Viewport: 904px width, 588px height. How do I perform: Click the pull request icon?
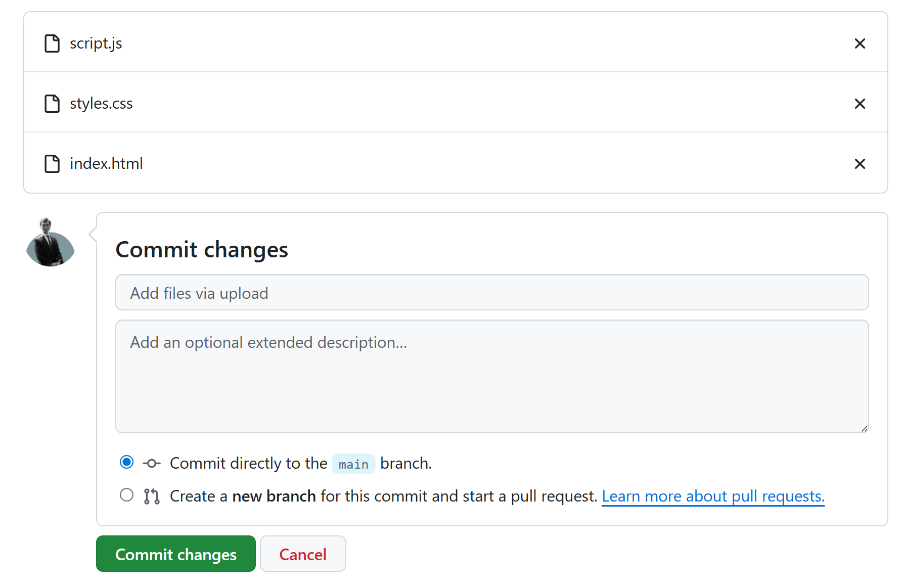tap(152, 496)
